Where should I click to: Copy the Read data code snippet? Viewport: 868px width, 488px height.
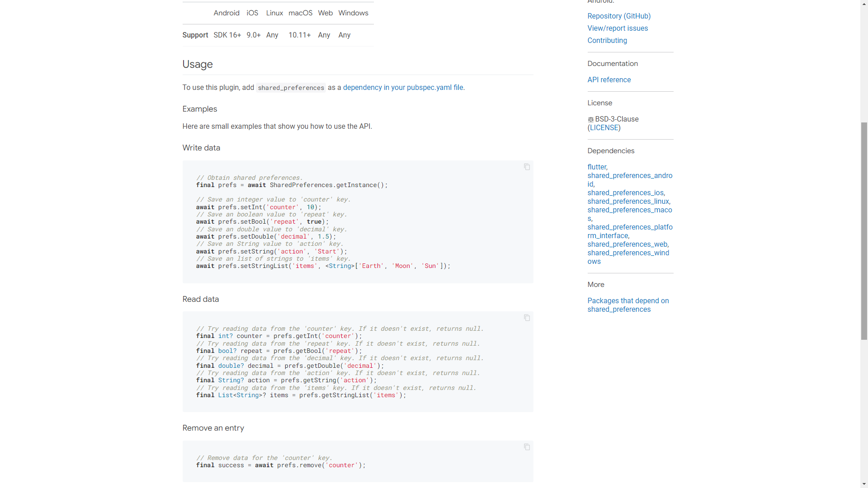[527, 318]
